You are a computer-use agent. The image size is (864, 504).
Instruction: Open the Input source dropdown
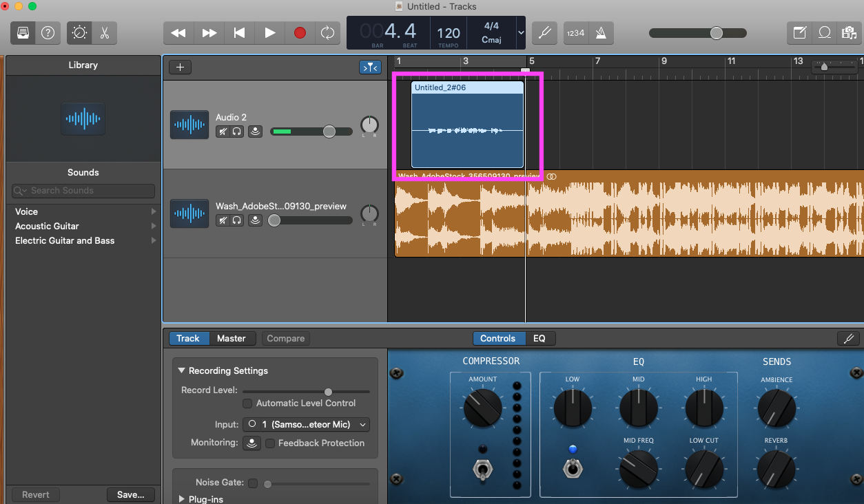(306, 424)
